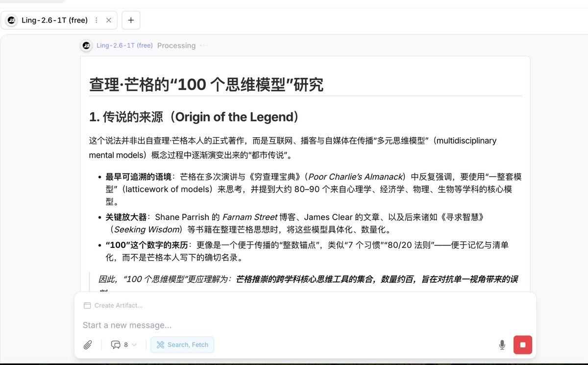The height and width of the screenshot is (365, 588).
Task: Open the Ling-2.6-1T tab's three-dot options menu
Action: point(96,20)
